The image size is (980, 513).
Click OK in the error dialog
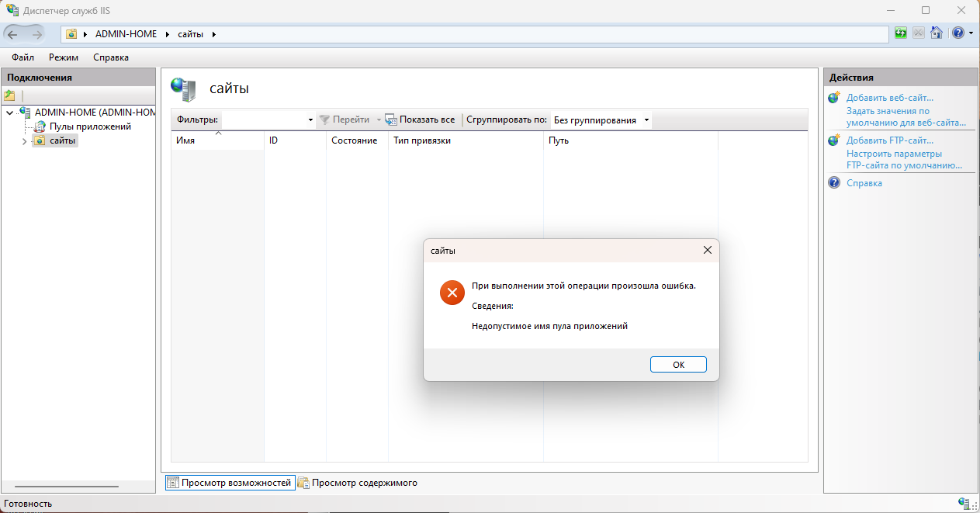coord(678,365)
